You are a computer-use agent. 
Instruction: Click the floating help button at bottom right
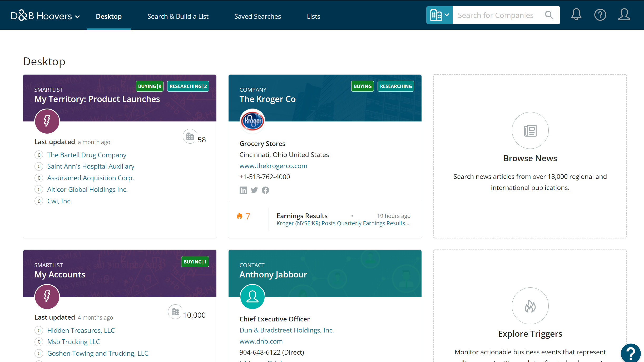pyautogui.click(x=631, y=353)
